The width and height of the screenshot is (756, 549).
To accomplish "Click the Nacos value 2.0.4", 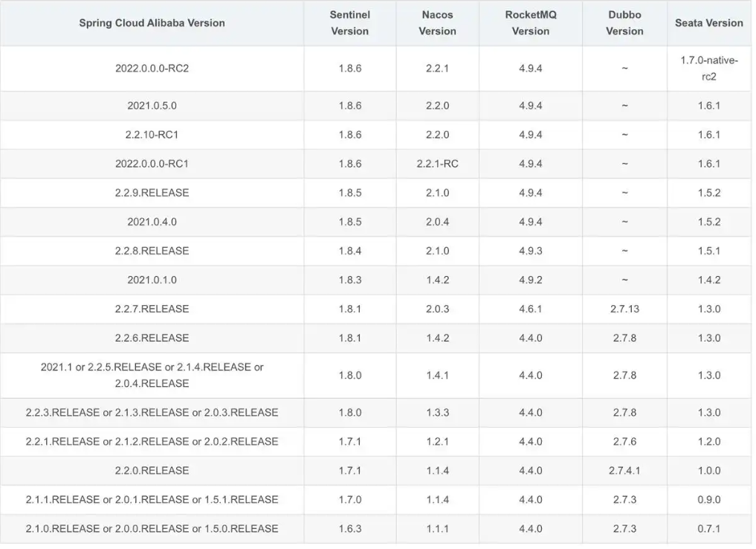I will (437, 222).
